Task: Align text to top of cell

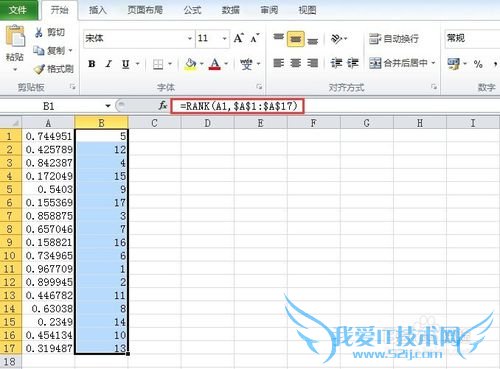Action: click(279, 38)
